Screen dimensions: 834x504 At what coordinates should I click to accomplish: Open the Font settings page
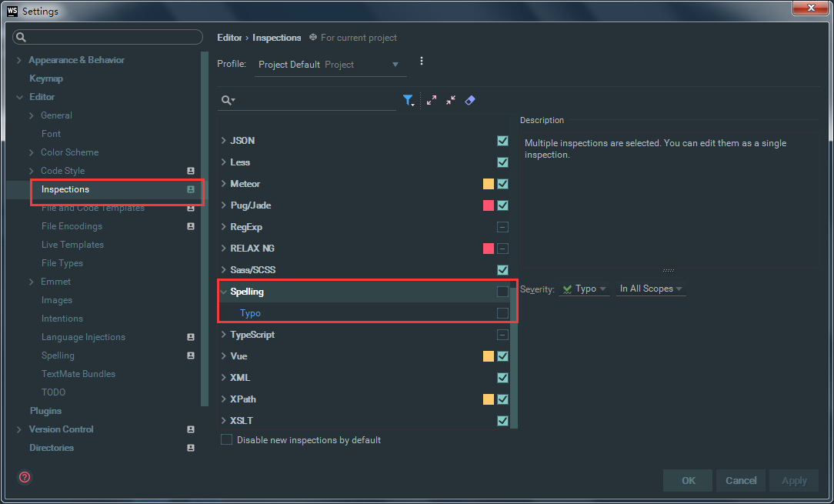click(51, 134)
